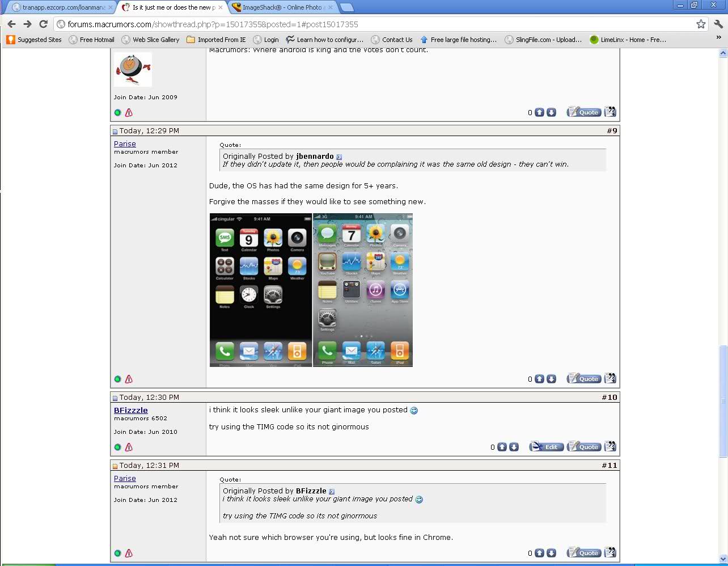Viewport: 728px width, 566px height.
Task: Open the SlingFile.com bookmark
Action: click(x=544, y=40)
